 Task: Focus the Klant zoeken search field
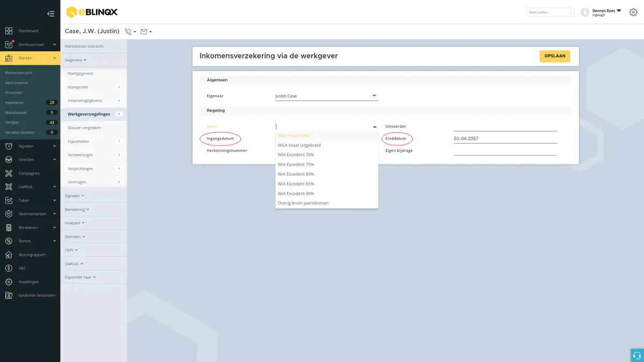[x=550, y=12]
